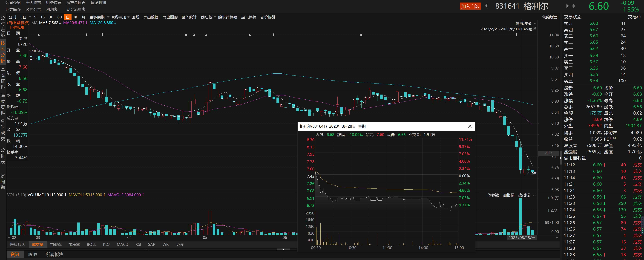Open the 5日 period dropdown arrow
Screen dimensions: 644x260
tap(30, 17)
